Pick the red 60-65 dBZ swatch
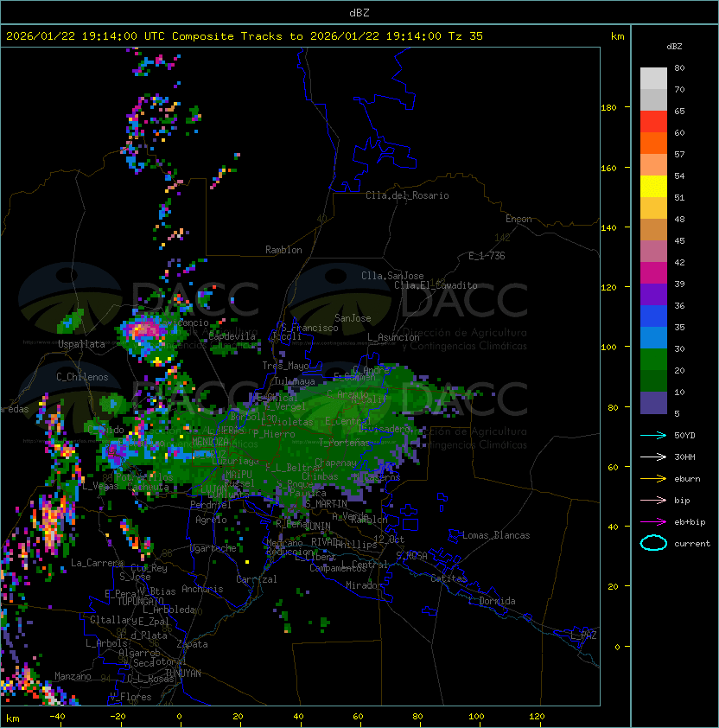This screenshot has width=719, height=728. click(653, 122)
